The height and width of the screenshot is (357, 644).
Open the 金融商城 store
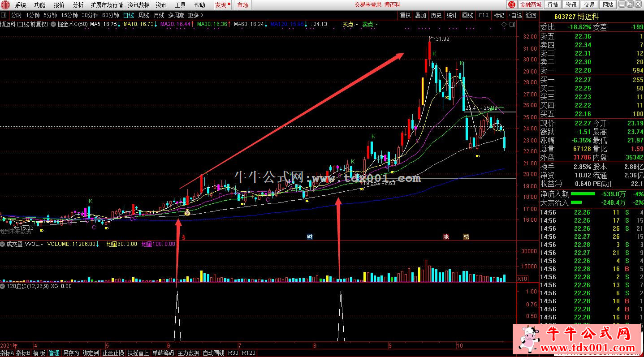tap(531, 5)
